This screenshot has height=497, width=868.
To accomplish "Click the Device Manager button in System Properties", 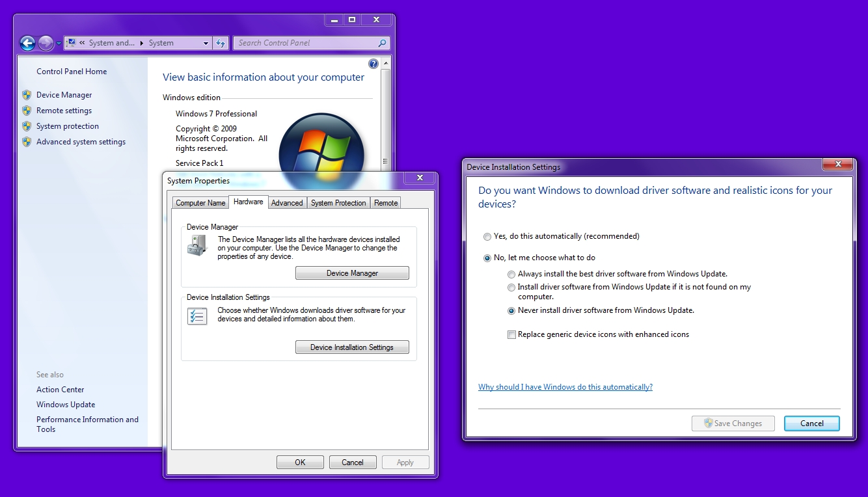I will tap(352, 273).
